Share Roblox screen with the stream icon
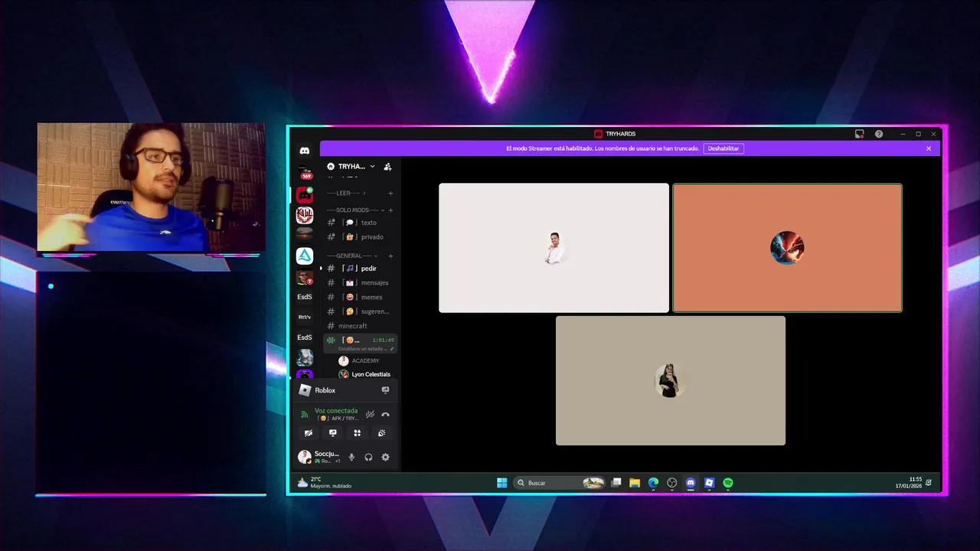 click(385, 390)
